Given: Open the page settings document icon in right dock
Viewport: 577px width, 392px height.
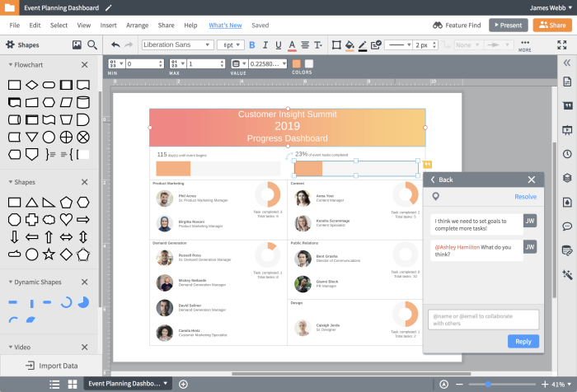Looking at the screenshot, I should (567, 82).
